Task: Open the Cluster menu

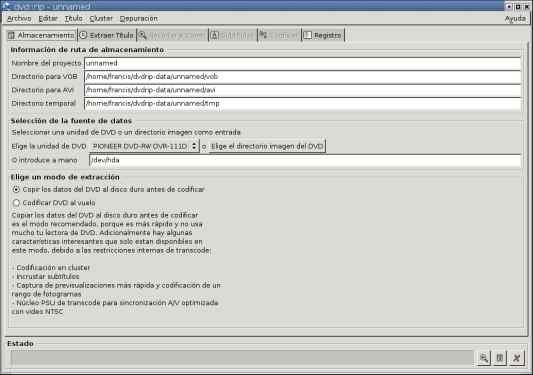Action: 101,18
